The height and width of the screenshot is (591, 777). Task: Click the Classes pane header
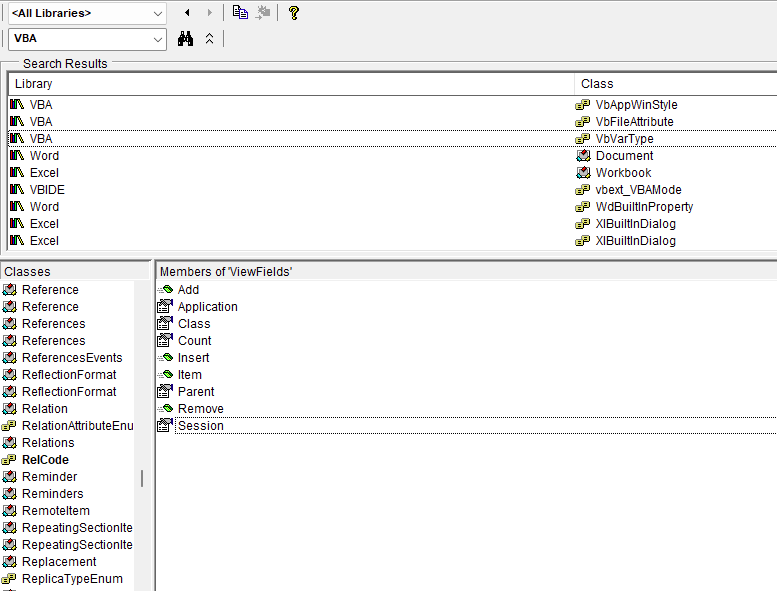pos(74,271)
